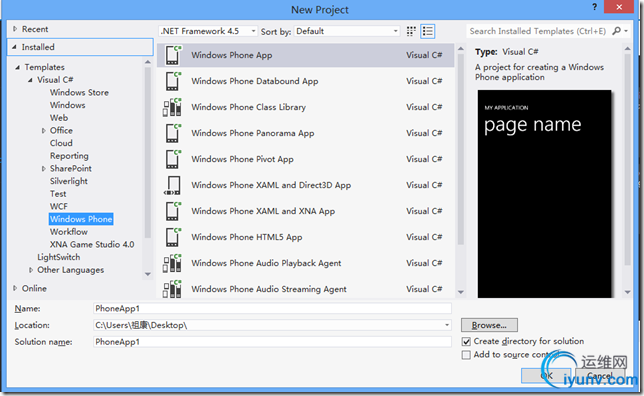Viewport: 644px width, 396px height.
Task: Click the Windows Phone App template icon
Action: 173,55
